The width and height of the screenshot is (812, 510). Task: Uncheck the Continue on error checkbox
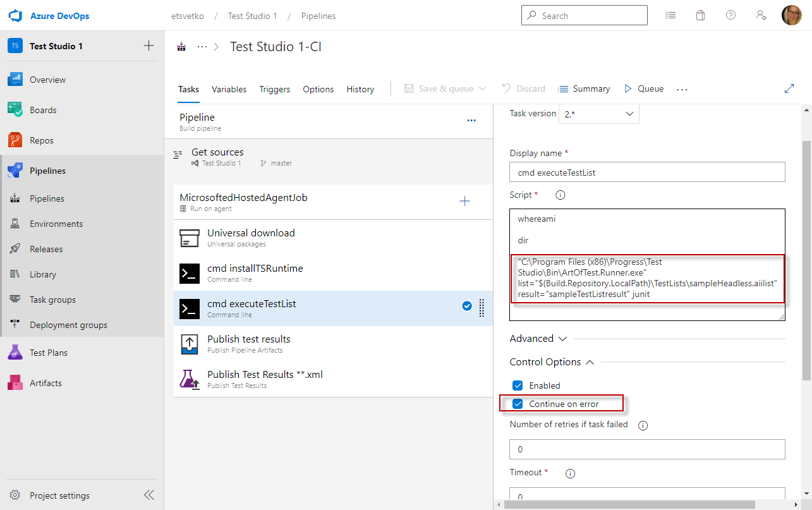[x=518, y=404]
